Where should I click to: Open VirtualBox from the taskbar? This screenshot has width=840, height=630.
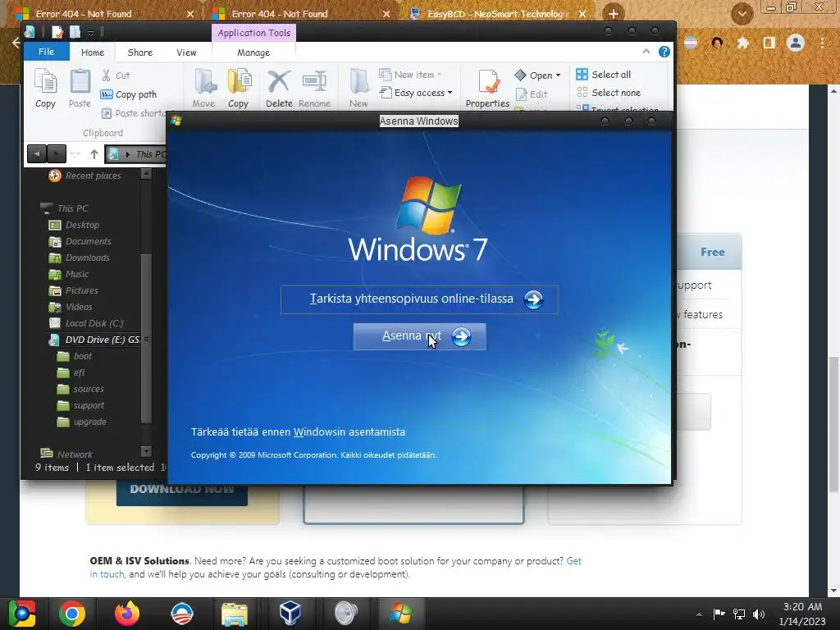tap(290, 614)
